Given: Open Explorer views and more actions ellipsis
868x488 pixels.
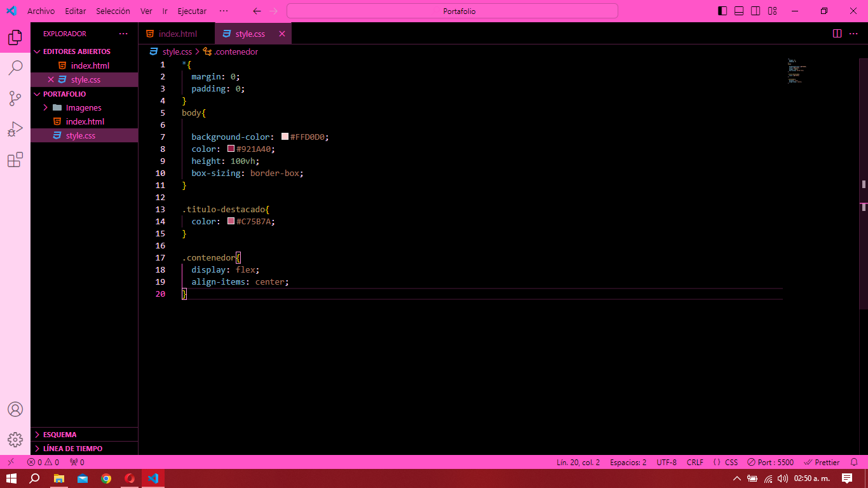Looking at the screenshot, I should tap(123, 34).
